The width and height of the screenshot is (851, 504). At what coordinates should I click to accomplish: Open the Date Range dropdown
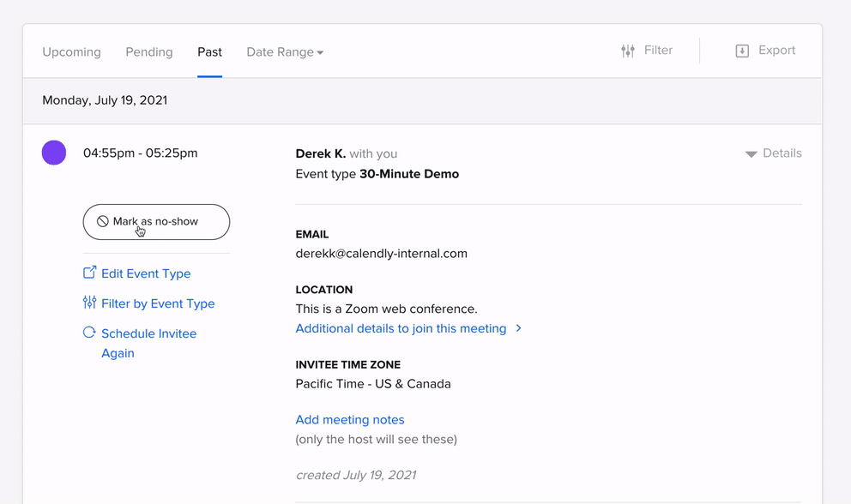(x=284, y=51)
